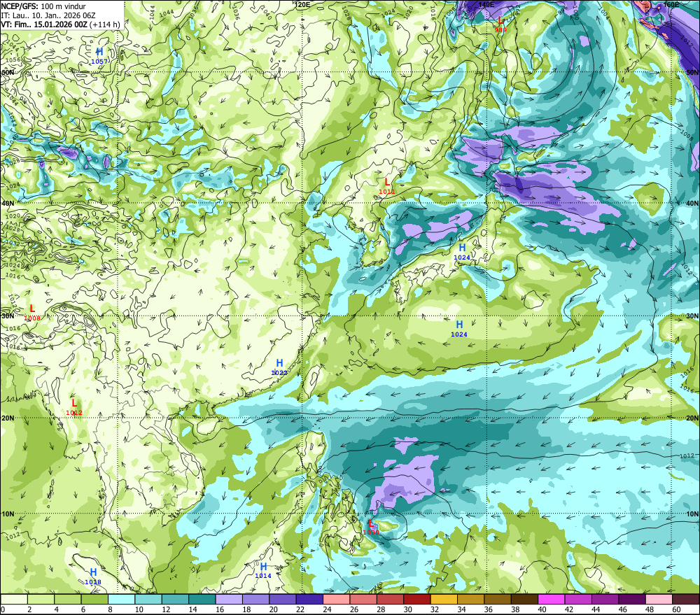Click the 30N label on the left edge

coord(8,316)
